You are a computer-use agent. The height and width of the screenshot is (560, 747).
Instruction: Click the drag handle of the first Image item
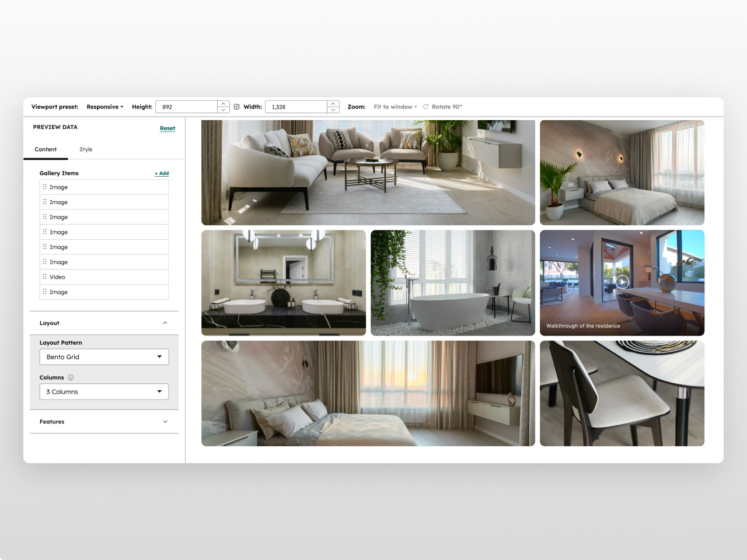pyautogui.click(x=46, y=187)
